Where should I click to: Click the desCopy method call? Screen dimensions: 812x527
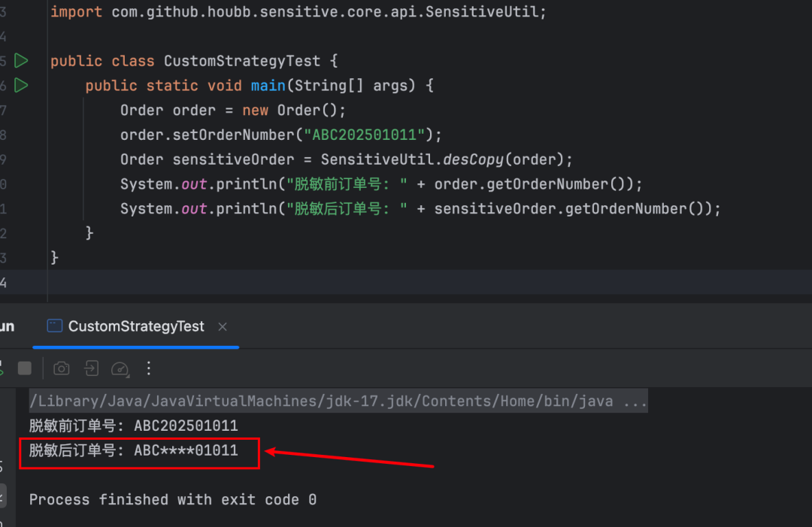tap(473, 159)
